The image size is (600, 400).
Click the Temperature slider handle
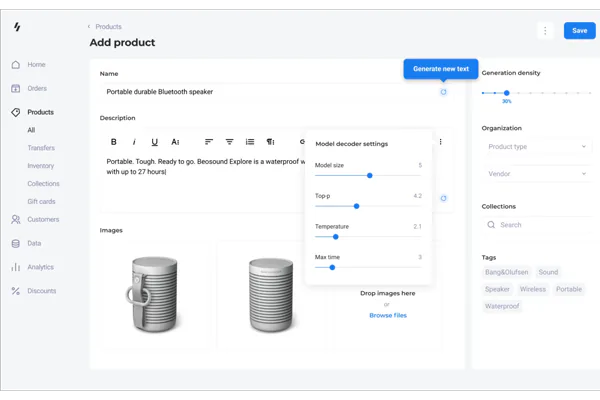click(x=336, y=237)
